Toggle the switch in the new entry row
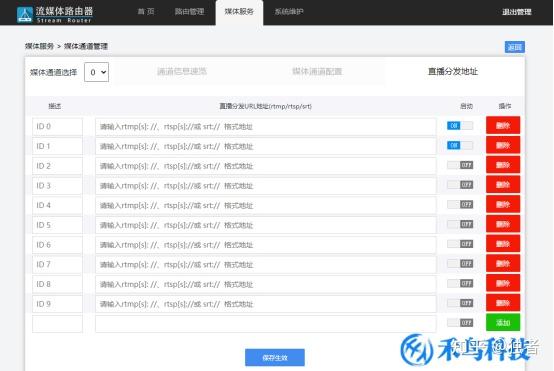The height and width of the screenshot is (371, 554). click(x=460, y=323)
